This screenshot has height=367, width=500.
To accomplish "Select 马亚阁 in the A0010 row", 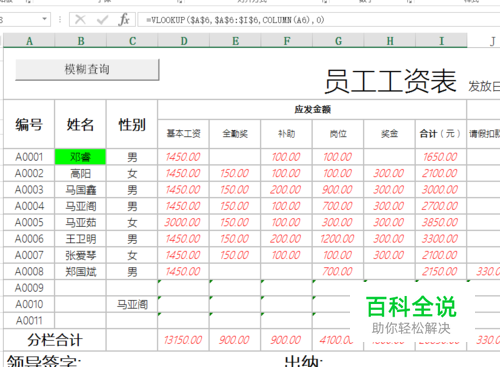I will pos(132,304).
